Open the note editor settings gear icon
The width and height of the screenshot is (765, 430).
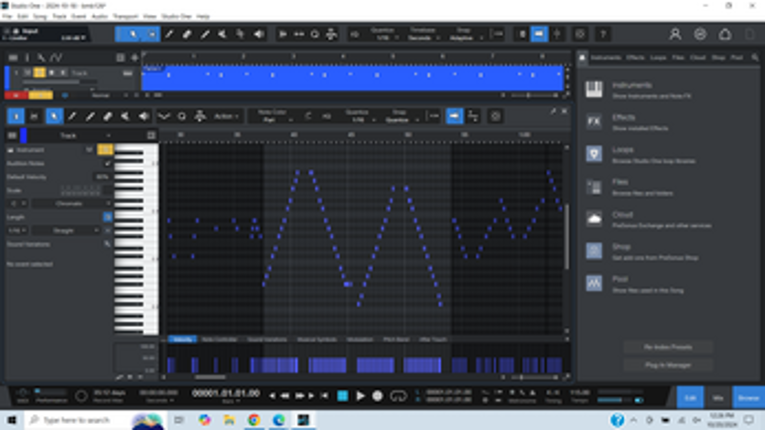pyautogui.click(x=495, y=116)
